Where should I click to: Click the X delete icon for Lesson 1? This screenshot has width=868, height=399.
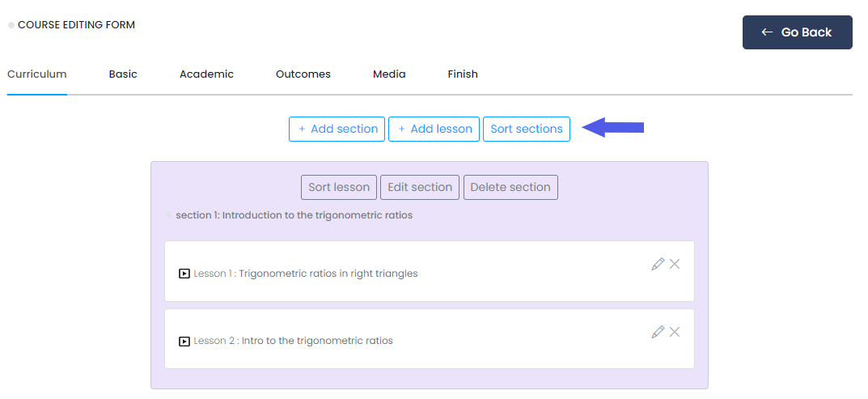(x=675, y=264)
